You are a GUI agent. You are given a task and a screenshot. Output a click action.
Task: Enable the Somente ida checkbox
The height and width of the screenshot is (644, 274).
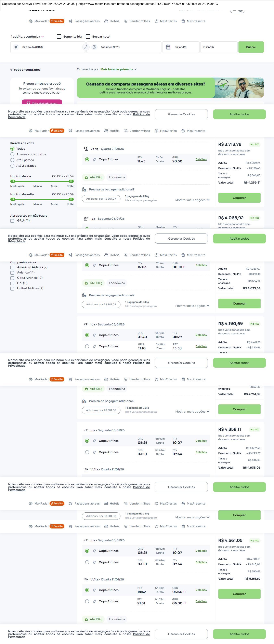point(59,37)
